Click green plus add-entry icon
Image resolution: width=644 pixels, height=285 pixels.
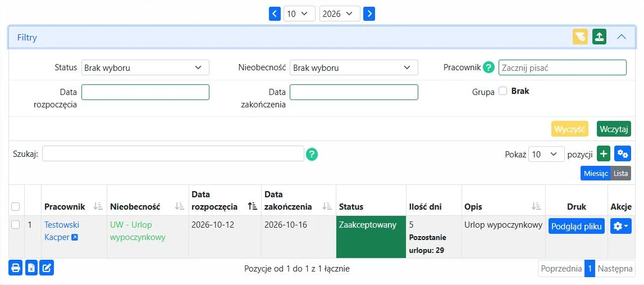point(604,154)
